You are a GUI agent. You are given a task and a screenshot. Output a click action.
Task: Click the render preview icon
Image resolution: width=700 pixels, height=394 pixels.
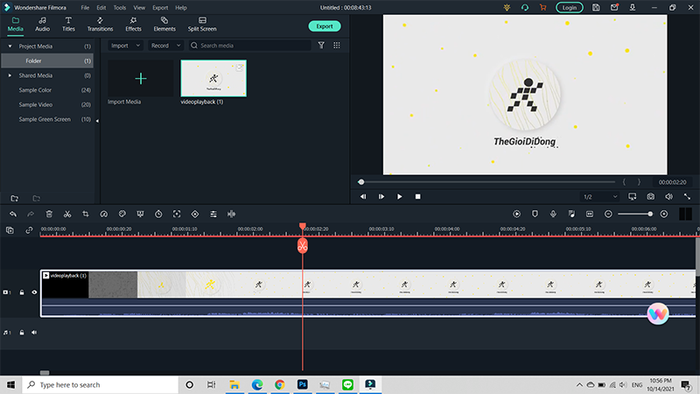517,214
